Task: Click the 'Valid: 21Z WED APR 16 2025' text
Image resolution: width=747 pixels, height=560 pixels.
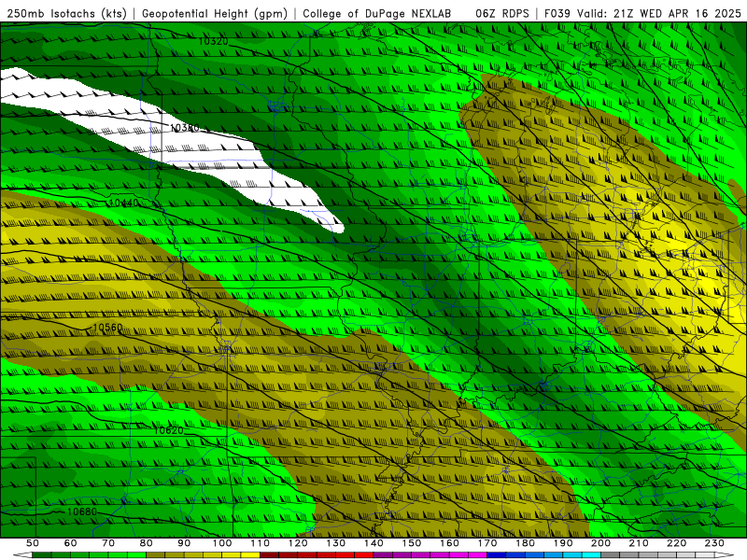Action: pyautogui.click(x=659, y=14)
